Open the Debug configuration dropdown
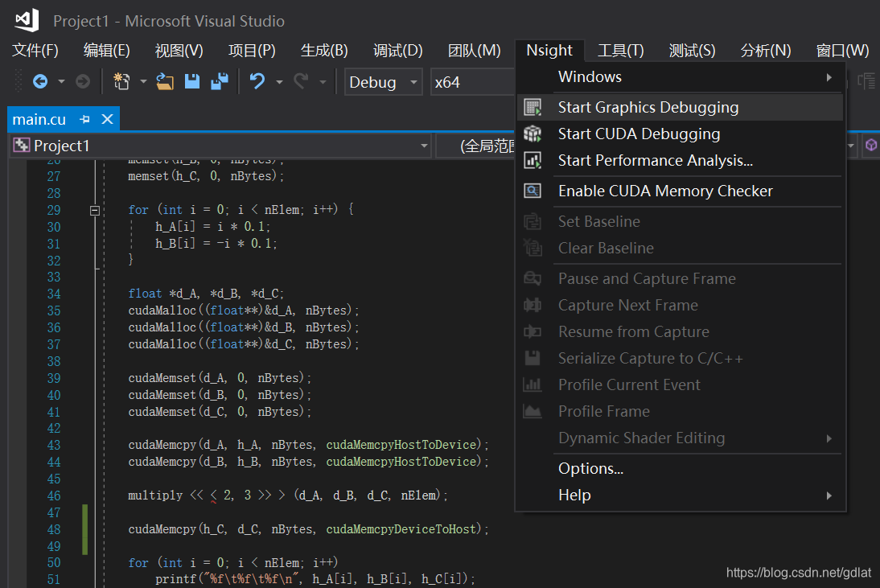The height and width of the screenshot is (588, 880). 384,82
